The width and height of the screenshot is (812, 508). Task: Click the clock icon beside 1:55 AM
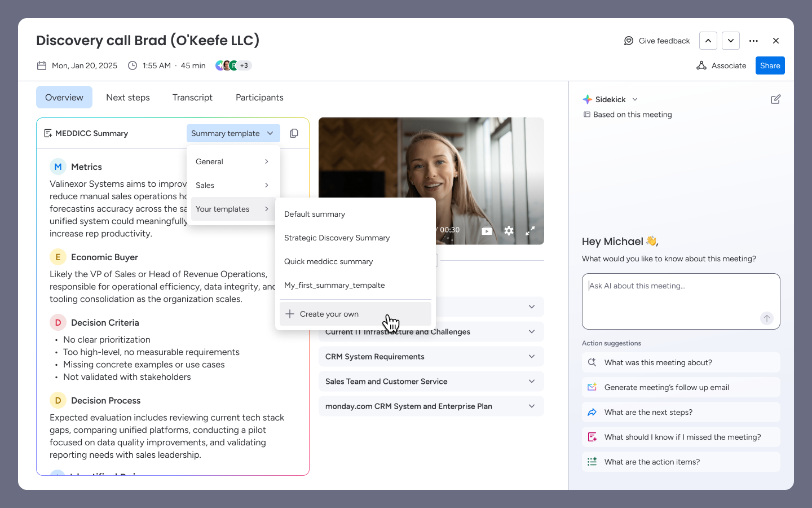point(133,65)
